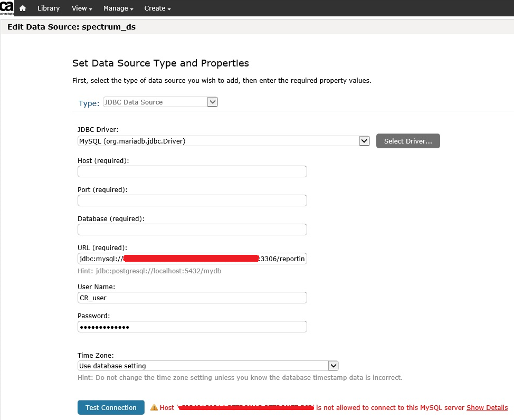Image resolution: width=514 pixels, height=420 pixels.
Task: Open the Library menu item
Action: (x=49, y=8)
